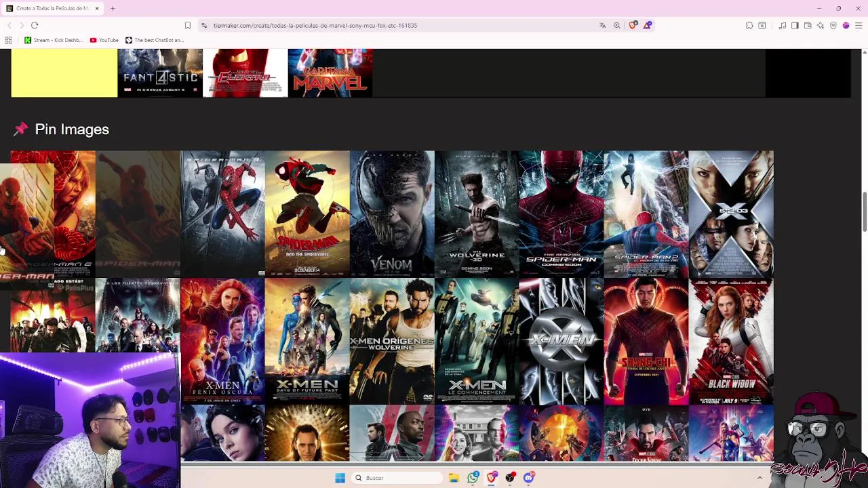Select the silver X-Men logo poster

click(x=561, y=341)
